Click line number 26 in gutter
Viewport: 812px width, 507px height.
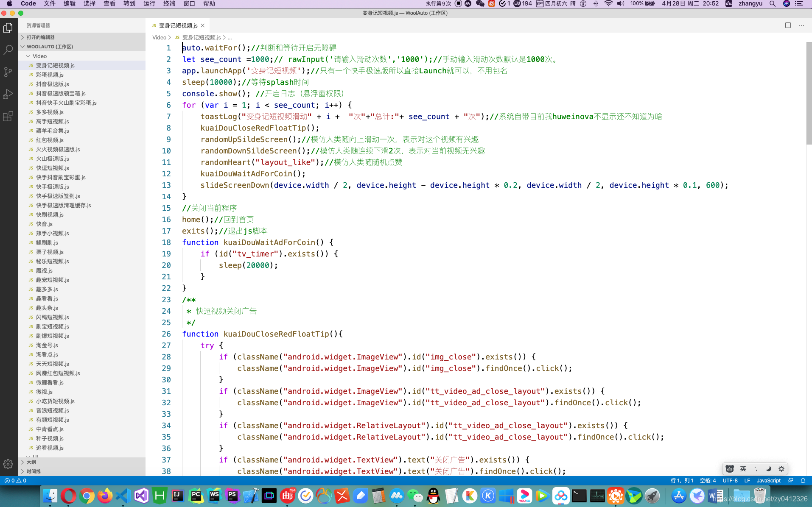point(166,334)
